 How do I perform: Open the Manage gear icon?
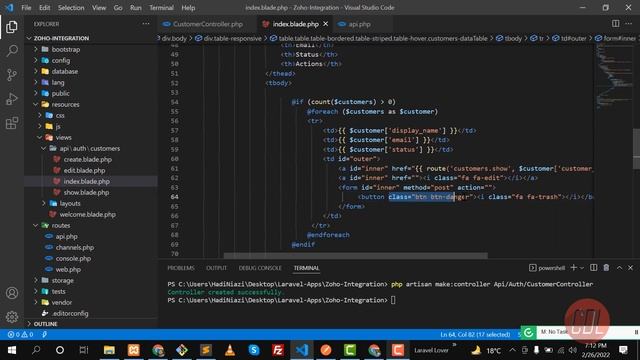pos(12,316)
